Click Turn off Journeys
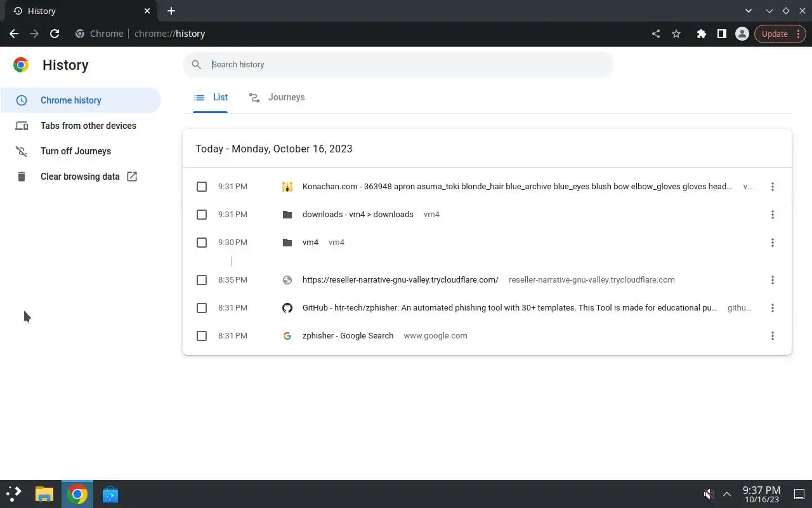 click(81, 151)
